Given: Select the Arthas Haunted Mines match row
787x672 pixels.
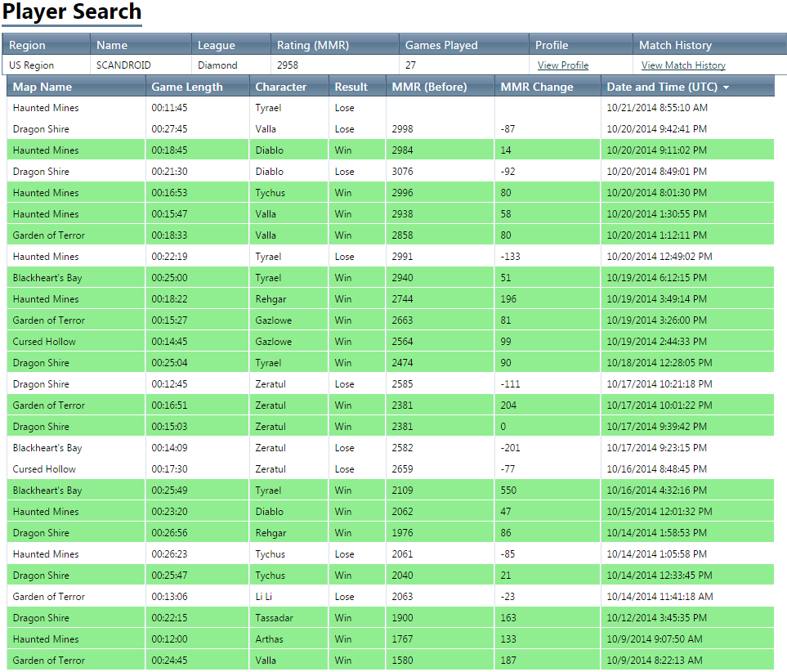Looking at the screenshot, I should point(390,639).
